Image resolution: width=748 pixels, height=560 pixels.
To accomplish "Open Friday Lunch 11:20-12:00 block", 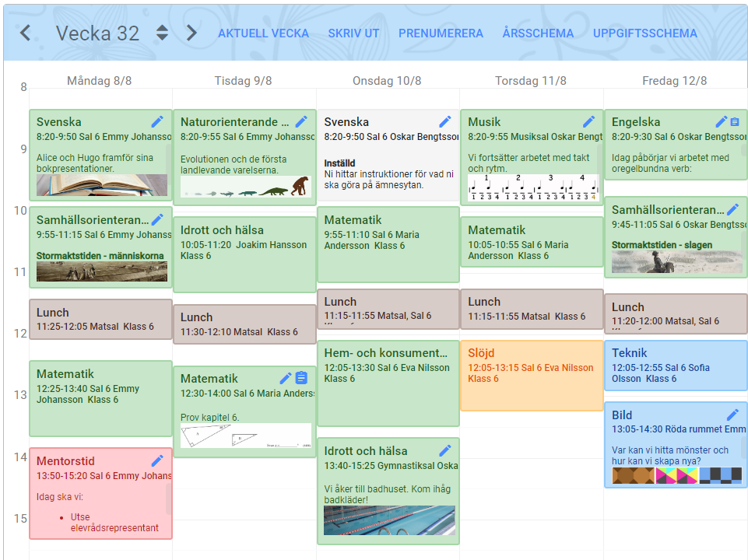I will click(676, 313).
